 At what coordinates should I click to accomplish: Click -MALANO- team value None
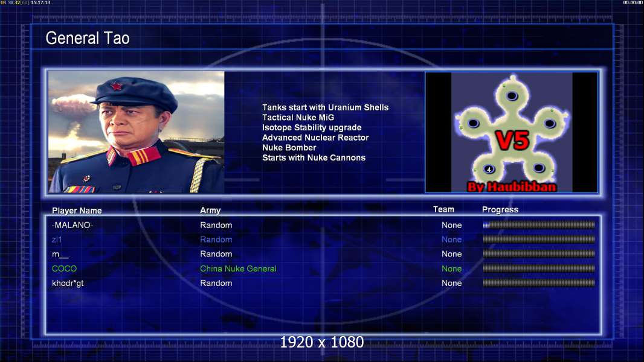tap(452, 225)
